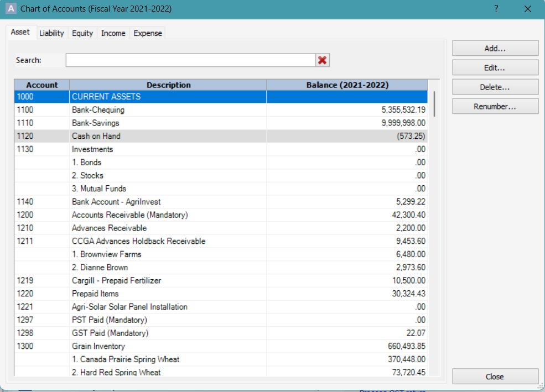Switch to the Liability tab
The height and width of the screenshot is (392, 545).
point(52,33)
